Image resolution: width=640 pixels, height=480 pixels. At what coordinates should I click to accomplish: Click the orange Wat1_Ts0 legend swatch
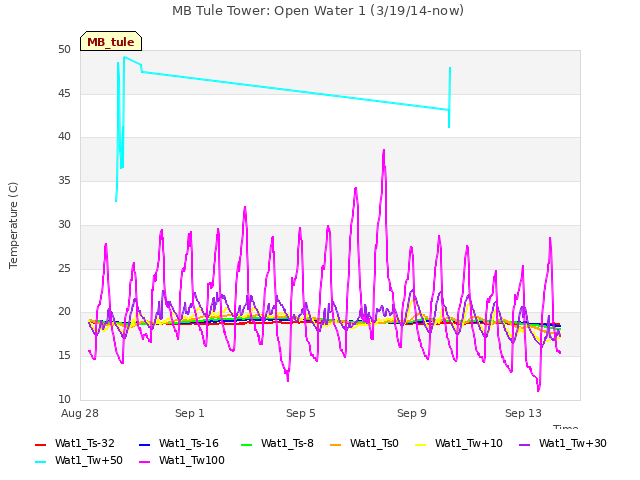[336, 444]
